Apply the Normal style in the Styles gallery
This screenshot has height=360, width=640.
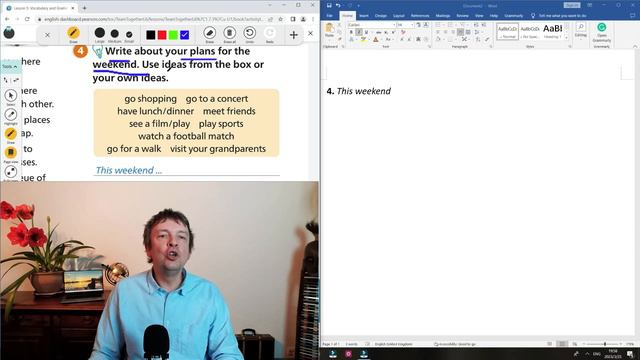[x=507, y=31]
